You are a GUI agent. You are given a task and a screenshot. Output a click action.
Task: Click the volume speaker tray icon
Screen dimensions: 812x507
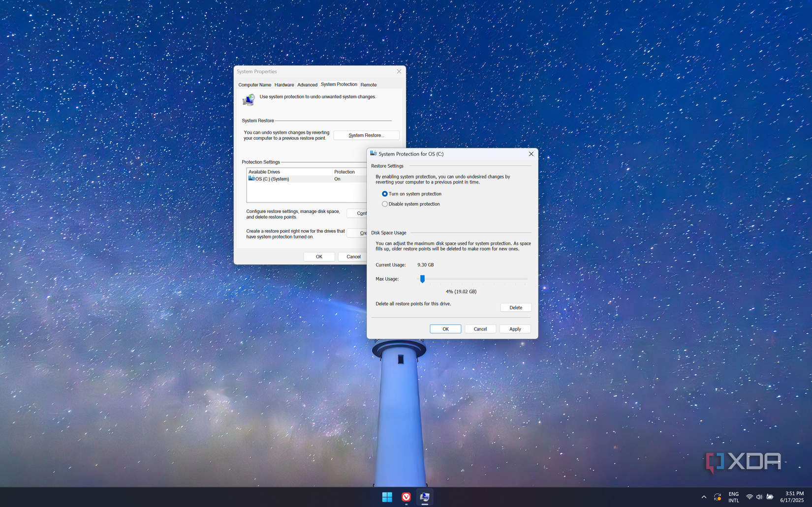click(x=759, y=497)
